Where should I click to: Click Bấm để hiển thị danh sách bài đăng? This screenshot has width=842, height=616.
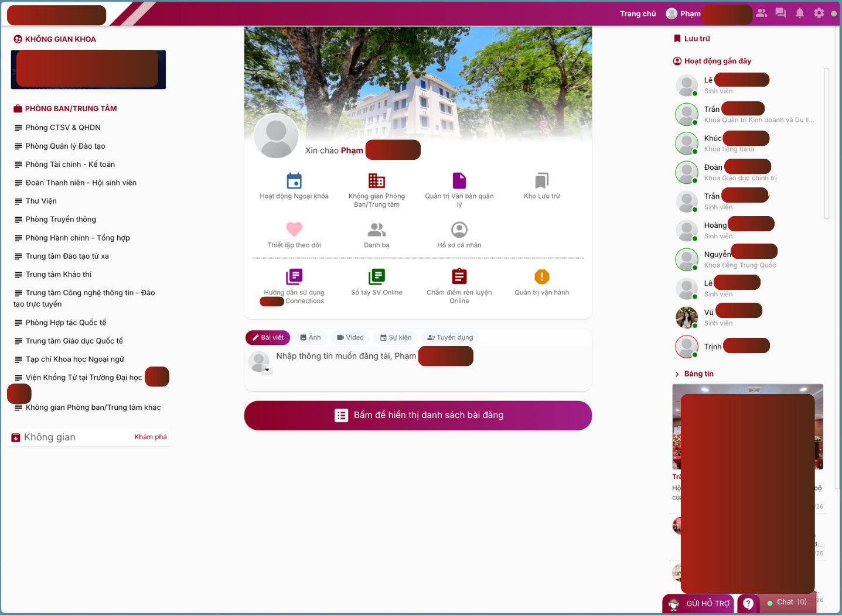tap(418, 415)
